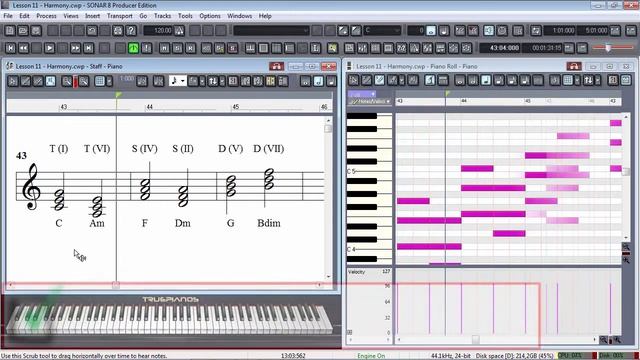Click the Reset (exclamation) button
Screen dimensions: 640x360
[x=147, y=48]
